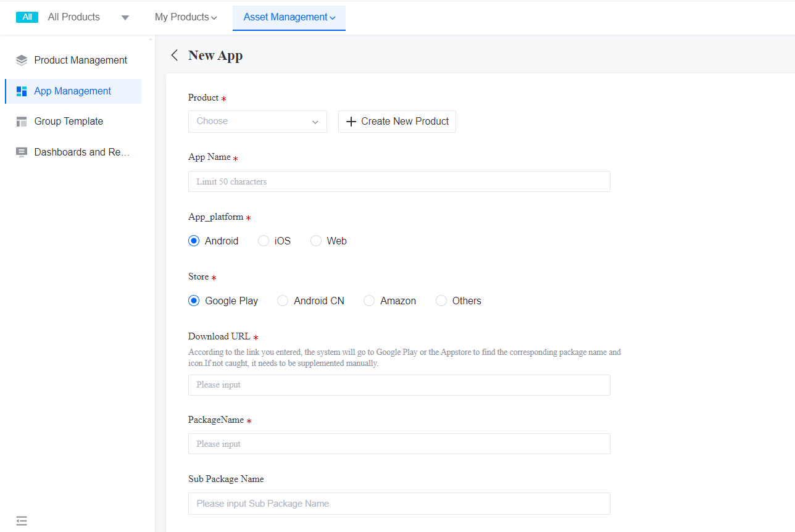Open the Asset Management tab
Image resolution: width=795 pixels, height=532 pixels.
tap(289, 17)
